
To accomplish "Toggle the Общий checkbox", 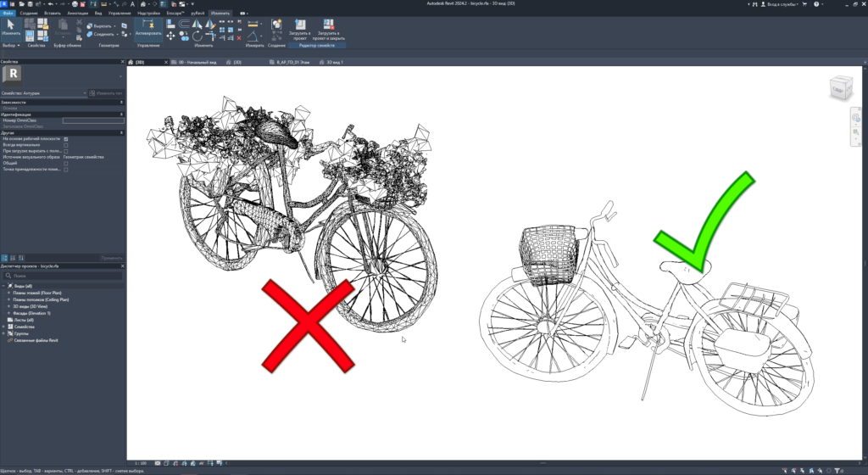I will pyautogui.click(x=66, y=164).
